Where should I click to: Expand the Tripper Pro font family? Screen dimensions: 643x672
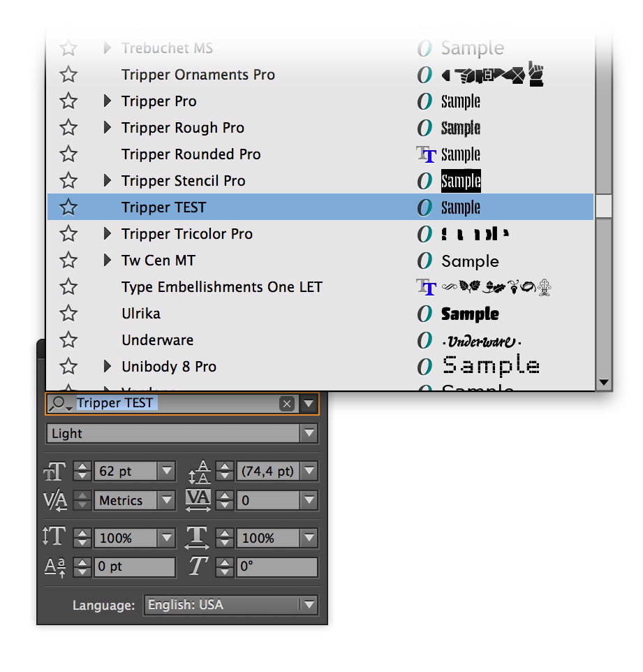click(x=108, y=101)
